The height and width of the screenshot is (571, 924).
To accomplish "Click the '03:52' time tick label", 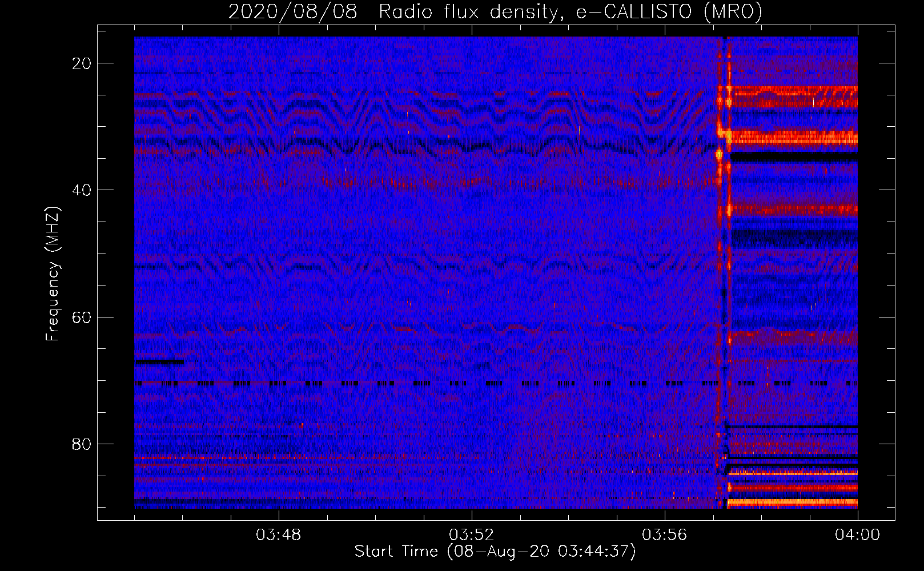I will (472, 535).
